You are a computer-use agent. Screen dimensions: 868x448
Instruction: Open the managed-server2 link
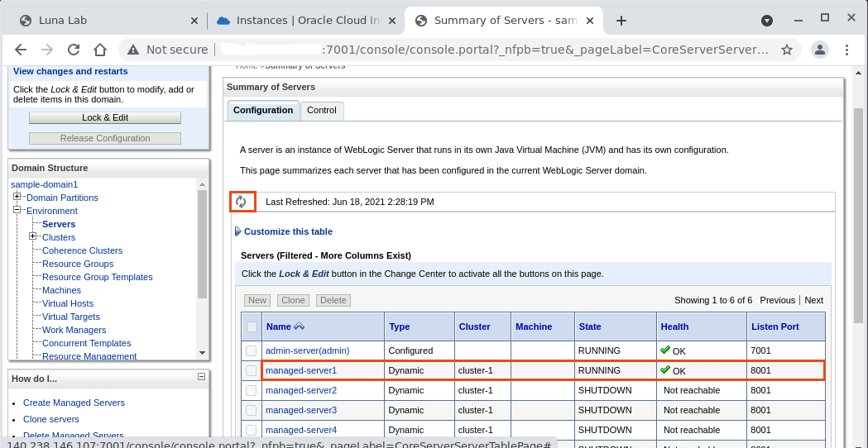tap(301, 390)
